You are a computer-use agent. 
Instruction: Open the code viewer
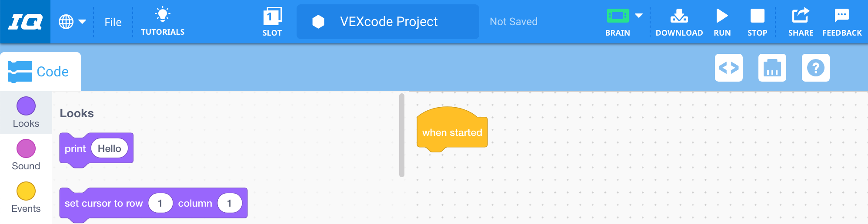click(729, 68)
